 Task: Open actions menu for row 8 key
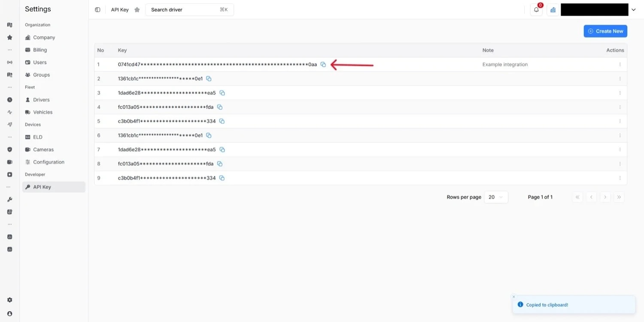pyautogui.click(x=620, y=164)
